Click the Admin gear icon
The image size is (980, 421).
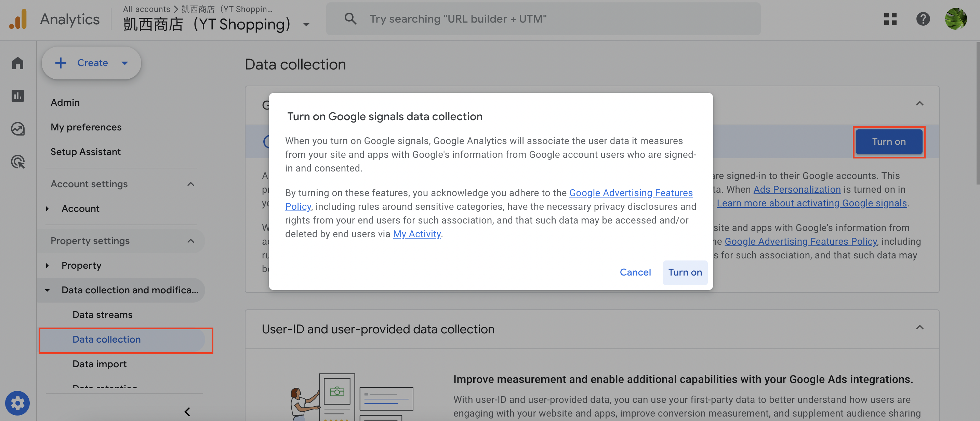(17, 403)
